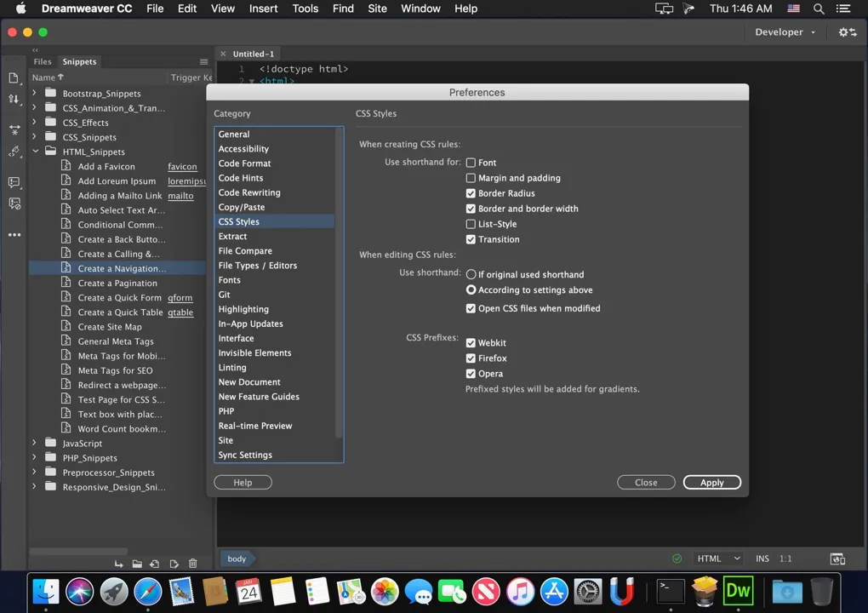Uncheck the Webkit prefix checkbox
This screenshot has width=868, height=613.
point(471,343)
